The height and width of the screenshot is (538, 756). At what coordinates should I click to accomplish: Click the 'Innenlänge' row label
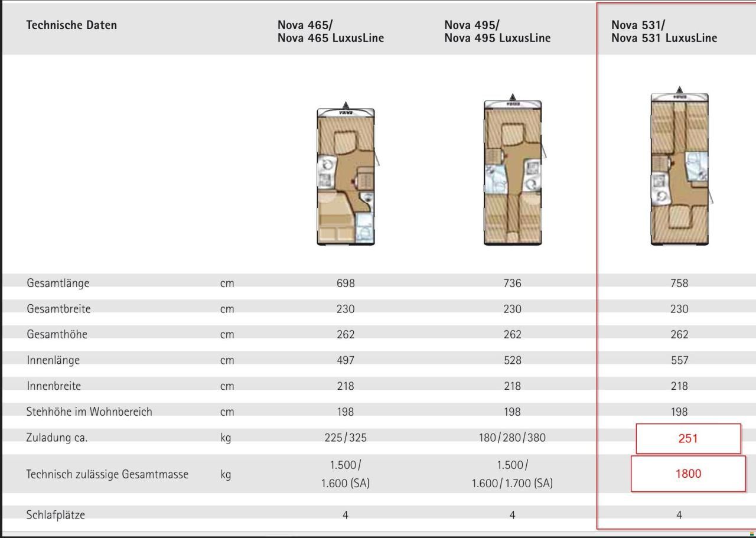(x=53, y=360)
